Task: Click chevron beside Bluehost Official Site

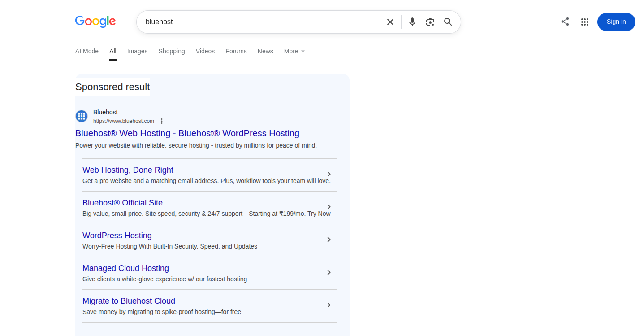Action: click(329, 207)
